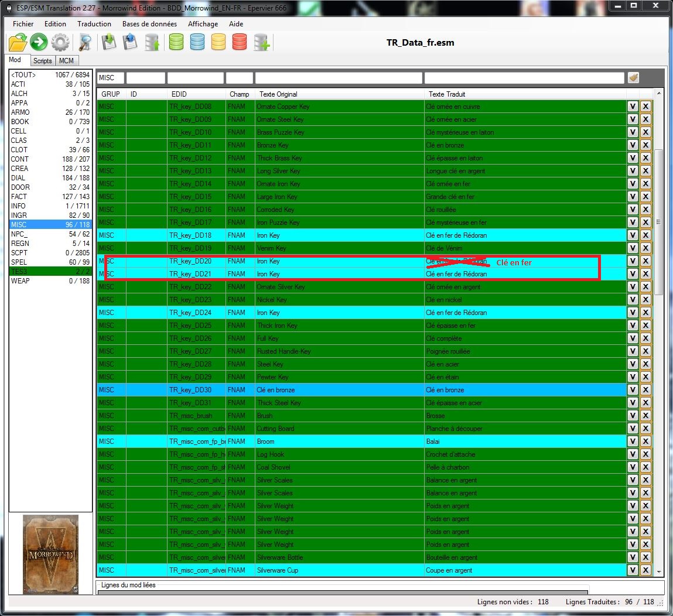
Task: Click the open folder toolbar icon
Action: point(18,42)
